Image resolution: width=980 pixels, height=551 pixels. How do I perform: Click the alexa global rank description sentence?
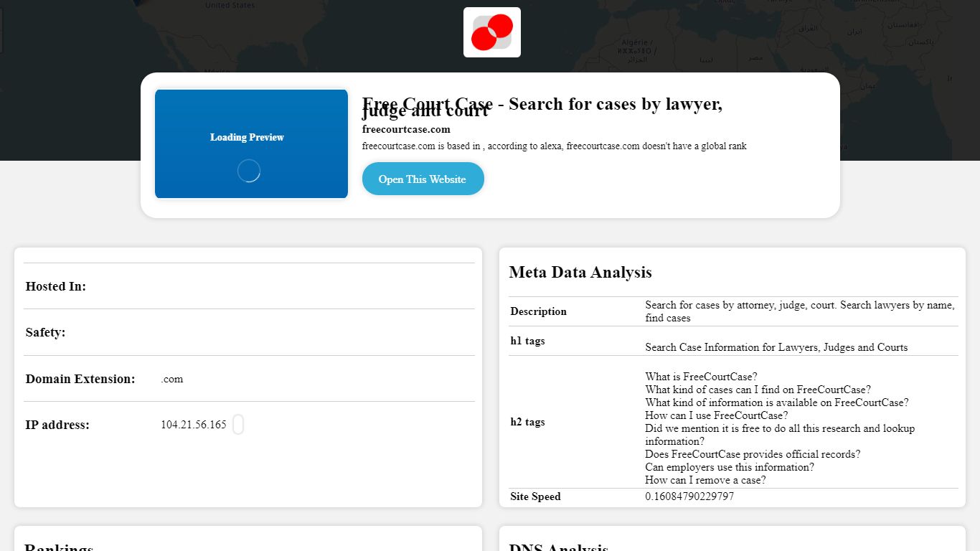point(555,146)
